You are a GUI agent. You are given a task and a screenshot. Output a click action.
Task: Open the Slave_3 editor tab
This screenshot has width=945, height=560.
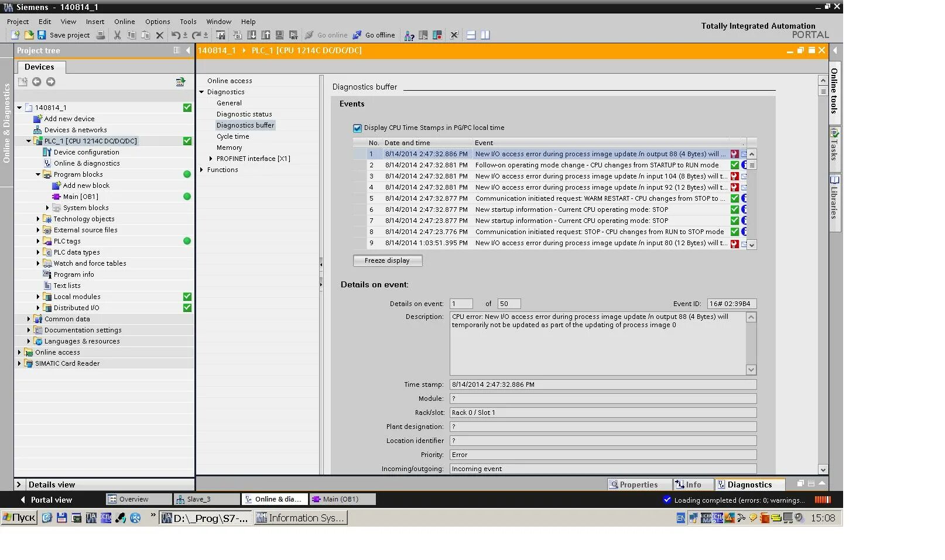coord(206,499)
